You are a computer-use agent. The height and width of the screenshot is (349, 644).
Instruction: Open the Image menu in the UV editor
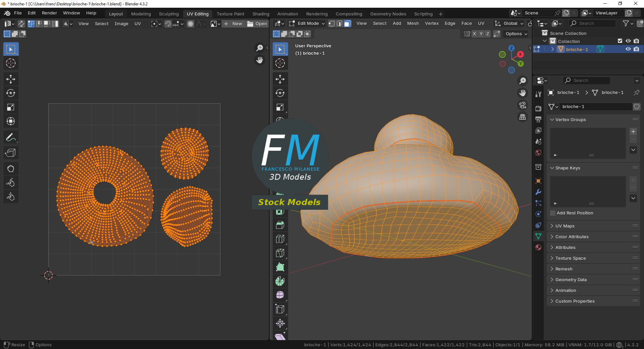tap(121, 24)
